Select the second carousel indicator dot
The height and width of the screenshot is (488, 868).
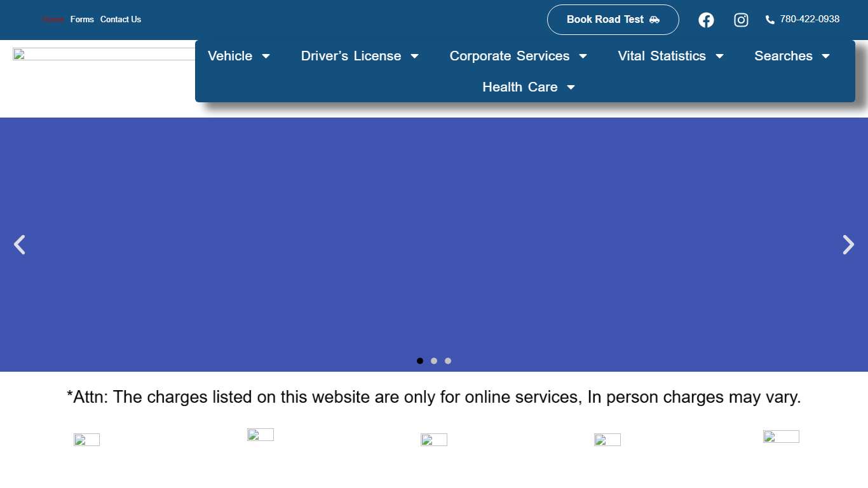[x=434, y=360]
